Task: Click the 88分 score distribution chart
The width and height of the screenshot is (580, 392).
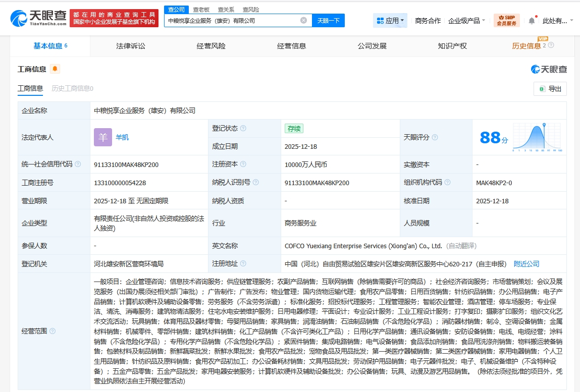Action: tap(537, 137)
